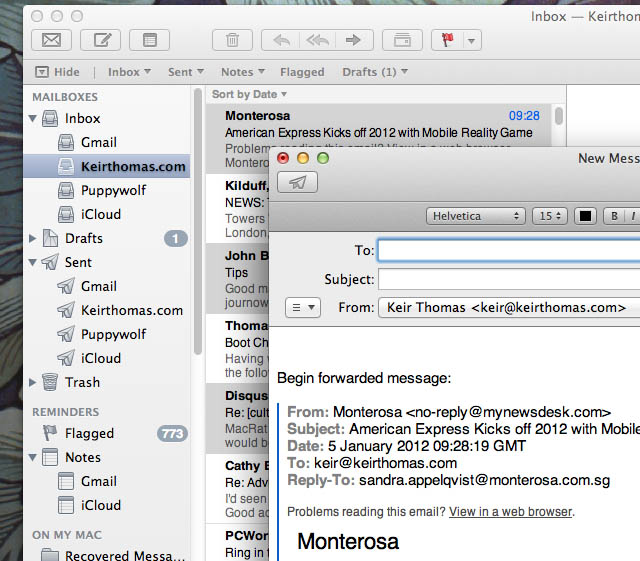
Task: Reply All with double-arrow icon
Action: pos(318,40)
